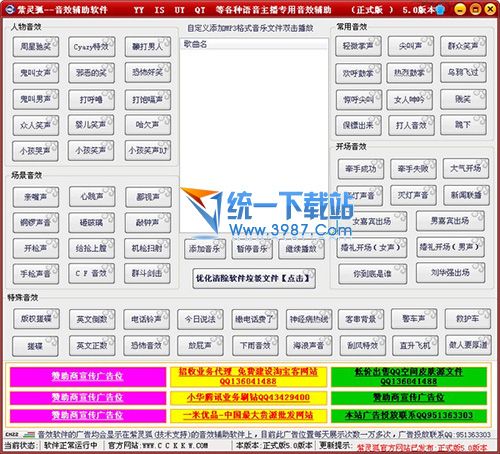Open the 一米优品 yellow ad link
Image resolution: width=500 pixels, height=454 pixels.
point(248,415)
